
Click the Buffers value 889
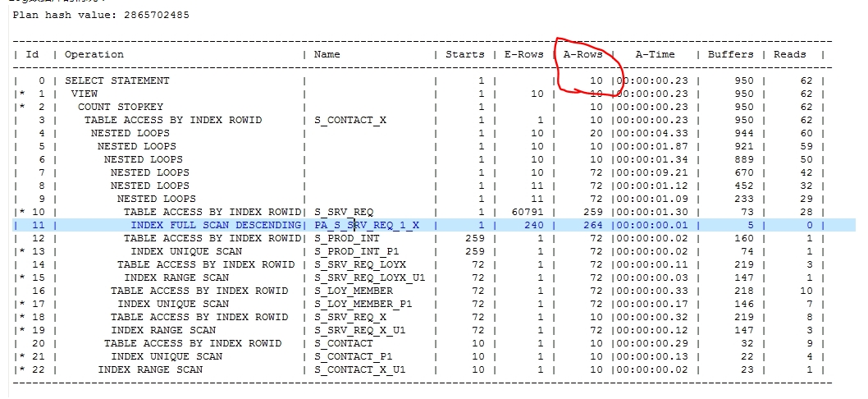[744, 159]
